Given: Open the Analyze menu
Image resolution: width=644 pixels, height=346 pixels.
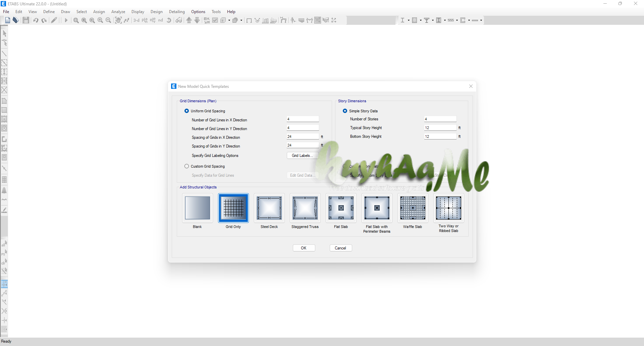Looking at the screenshot, I should (118, 12).
